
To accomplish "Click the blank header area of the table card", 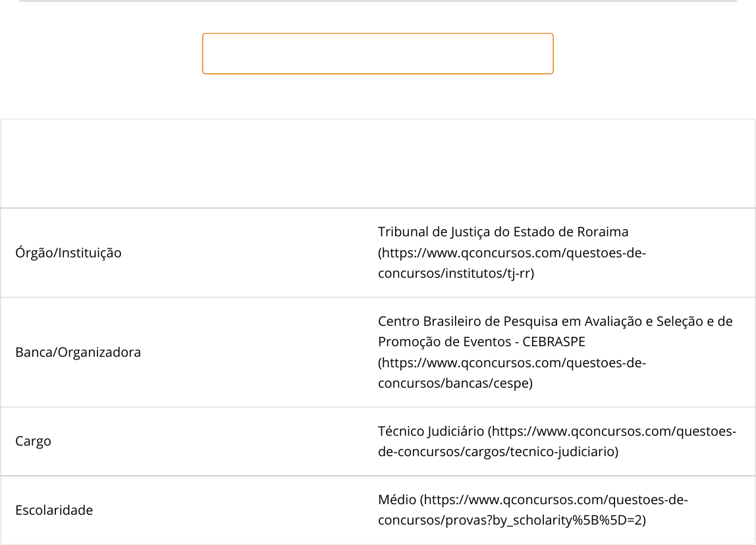I will (x=377, y=164).
